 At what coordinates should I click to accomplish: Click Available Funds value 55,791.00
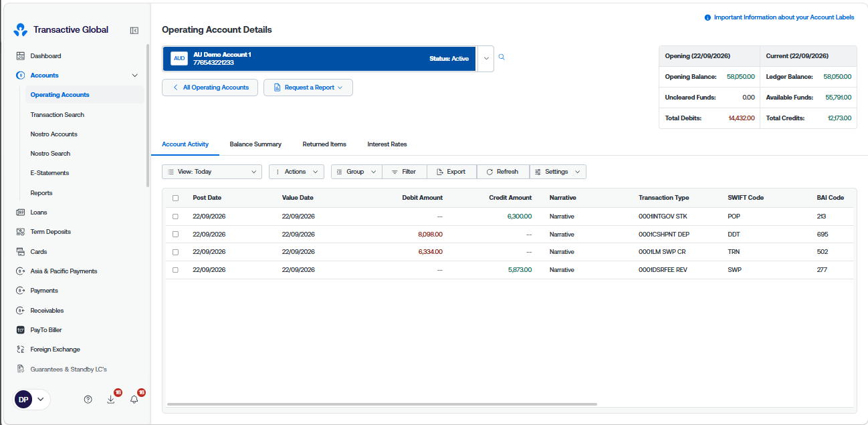838,98
